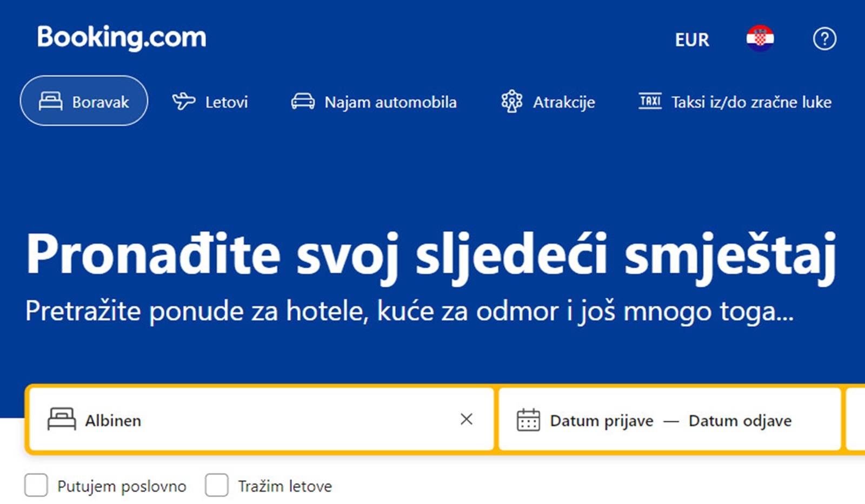Click the Booking.com logo
This screenshot has height=504, width=865.
pos(122,38)
